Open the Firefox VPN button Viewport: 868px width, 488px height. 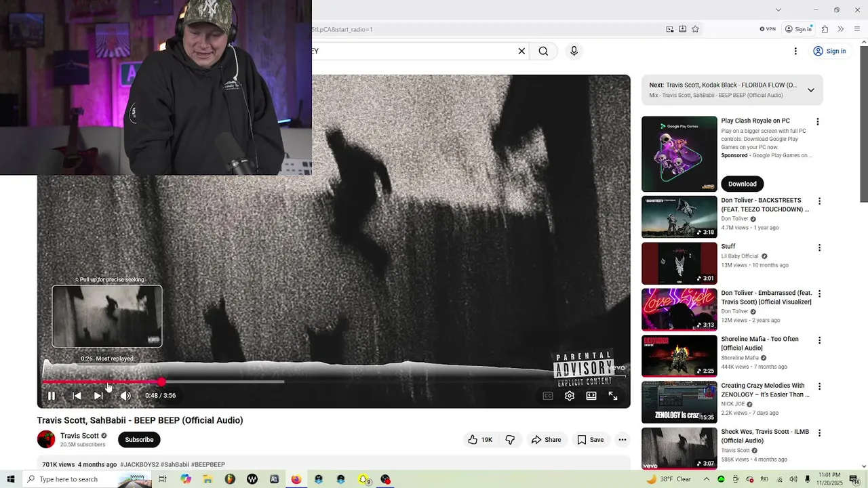768,29
